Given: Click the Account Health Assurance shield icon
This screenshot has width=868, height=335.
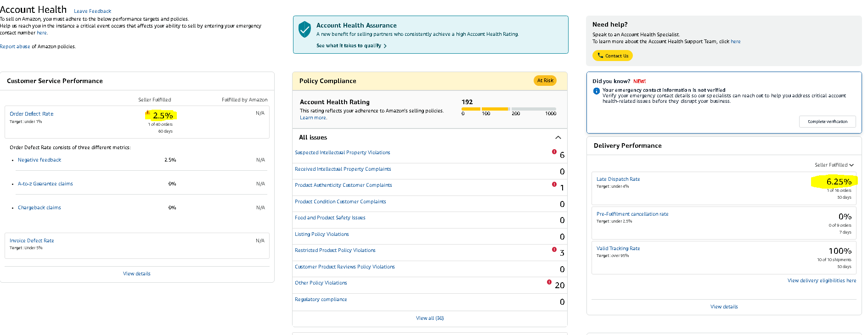Looking at the screenshot, I should pyautogui.click(x=304, y=29).
